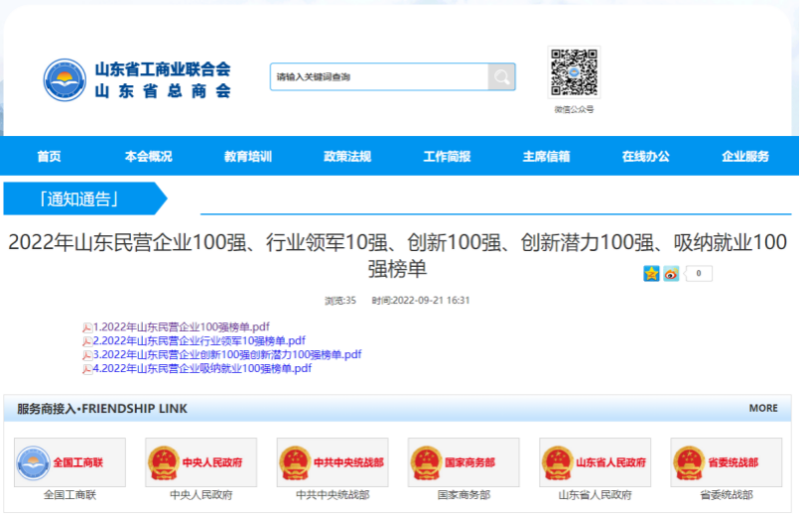Open the 省委统战部 emblem banner

727,462
